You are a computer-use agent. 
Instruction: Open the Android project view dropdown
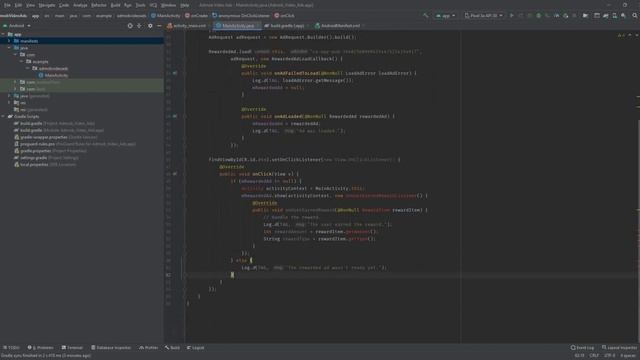[x=17, y=26]
